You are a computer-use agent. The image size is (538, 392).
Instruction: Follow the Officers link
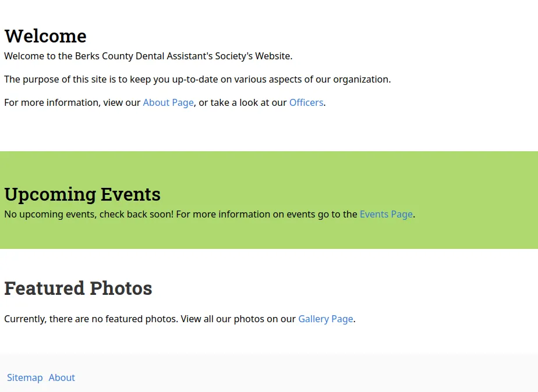(306, 103)
